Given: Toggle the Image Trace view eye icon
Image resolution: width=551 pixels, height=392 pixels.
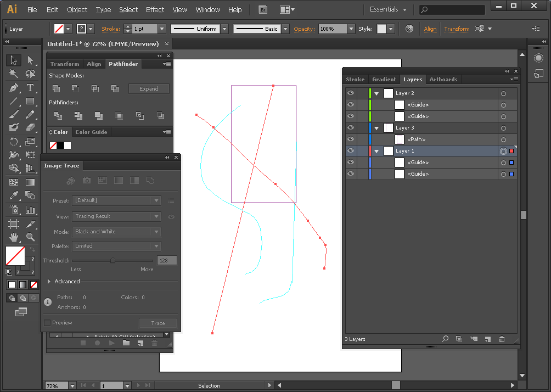Looking at the screenshot, I should [171, 216].
